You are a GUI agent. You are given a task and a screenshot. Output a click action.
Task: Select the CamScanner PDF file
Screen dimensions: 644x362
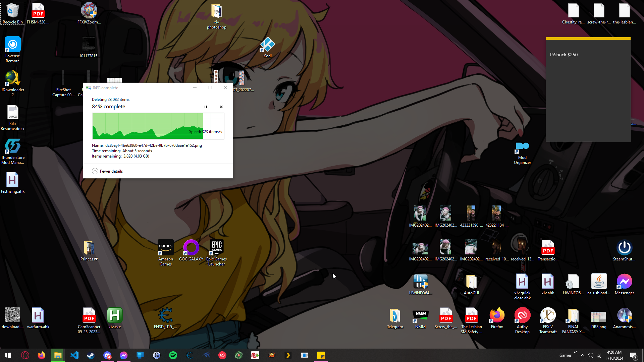89,321
